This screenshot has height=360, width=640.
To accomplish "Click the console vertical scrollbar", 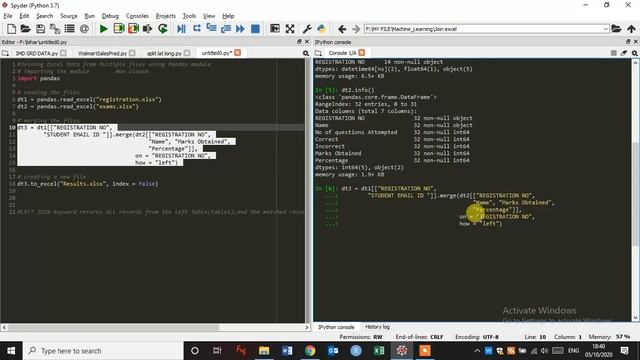I will pyautogui.click(x=635, y=194).
